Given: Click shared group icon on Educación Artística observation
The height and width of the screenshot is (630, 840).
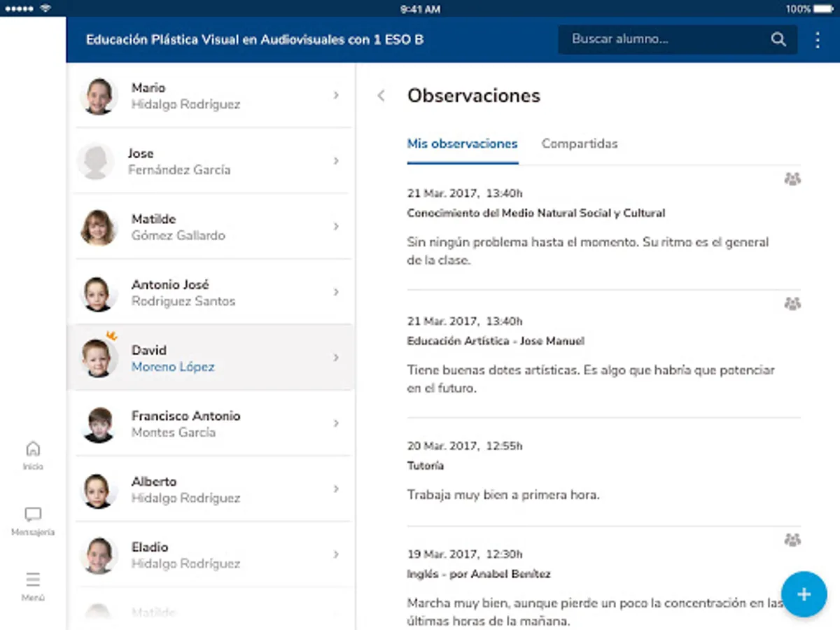Looking at the screenshot, I should tap(792, 304).
